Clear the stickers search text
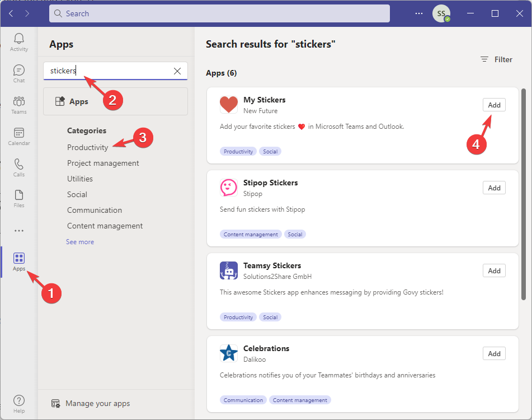Image resolution: width=532 pixels, height=420 pixels. [177, 71]
